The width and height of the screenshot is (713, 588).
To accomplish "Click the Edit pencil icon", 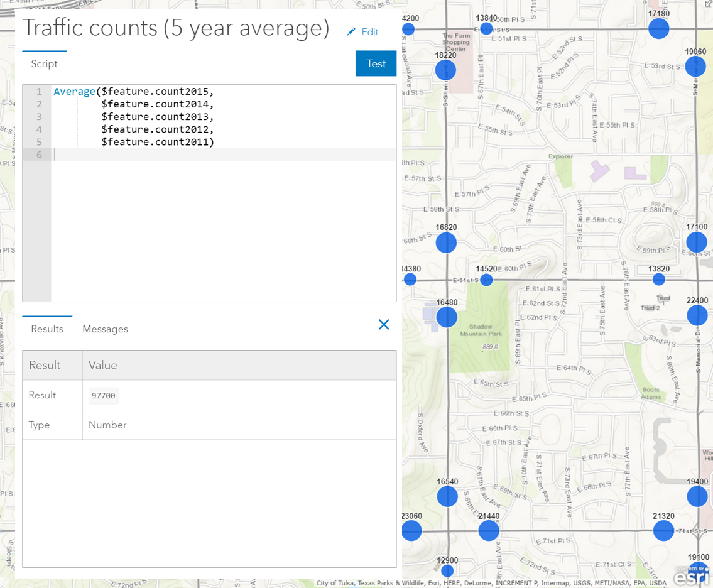I will click(x=351, y=32).
